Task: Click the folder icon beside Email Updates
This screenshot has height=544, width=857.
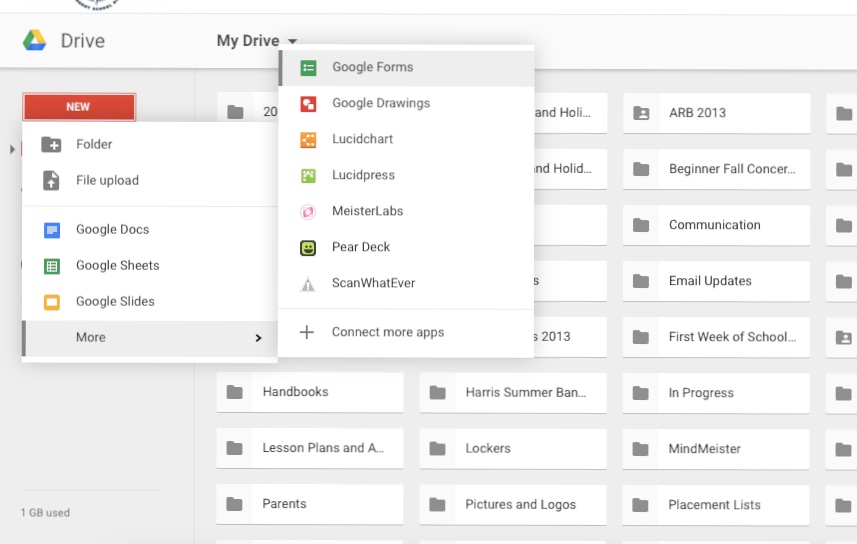Action: tap(641, 282)
